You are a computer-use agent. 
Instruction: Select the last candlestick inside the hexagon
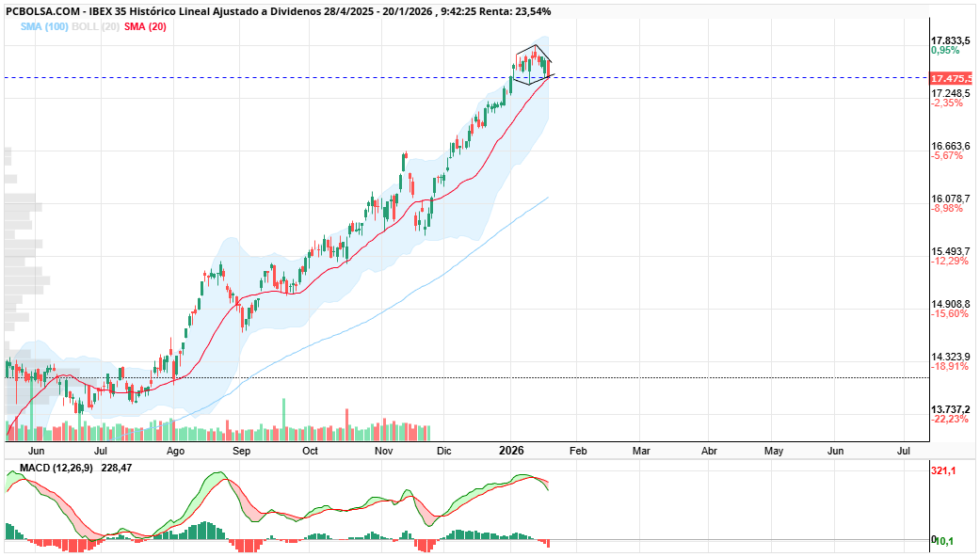549,68
